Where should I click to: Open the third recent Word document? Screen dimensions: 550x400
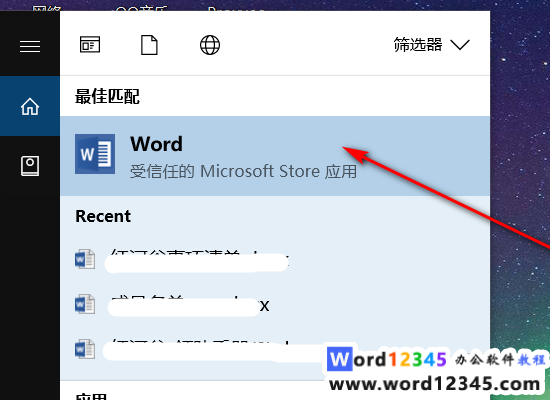[275, 349]
